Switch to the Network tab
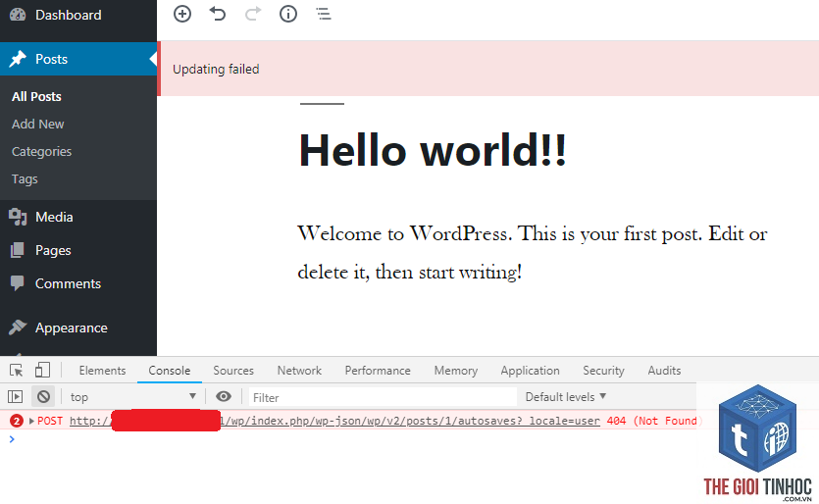Image resolution: width=819 pixels, height=504 pixels. pyautogui.click(x=299, y=371)
